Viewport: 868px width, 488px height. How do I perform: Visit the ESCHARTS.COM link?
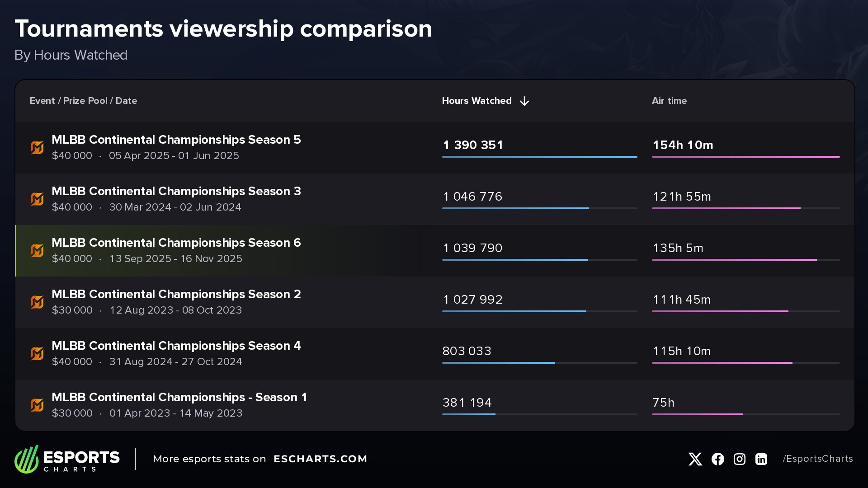tap(320, 459)
